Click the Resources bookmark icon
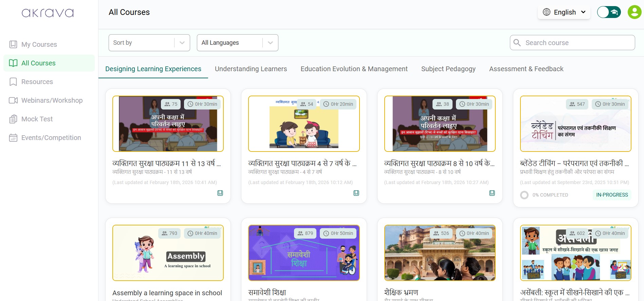 pyautogui.click(x=13, y=82)
